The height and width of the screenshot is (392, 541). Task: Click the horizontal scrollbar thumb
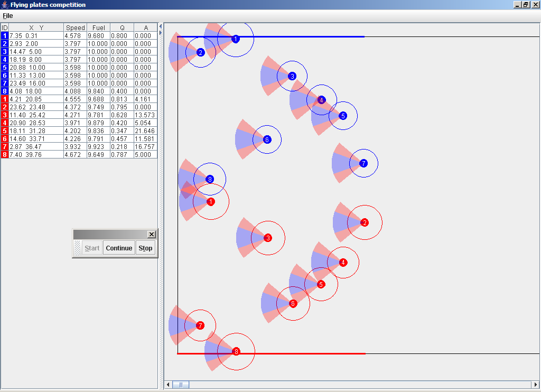coord(181,385)
